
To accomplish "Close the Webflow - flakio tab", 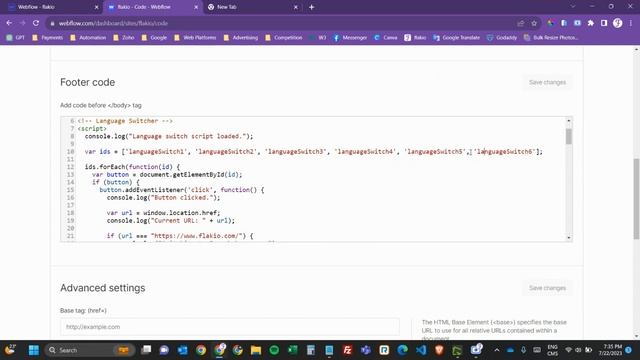I will tap(96, 7).
